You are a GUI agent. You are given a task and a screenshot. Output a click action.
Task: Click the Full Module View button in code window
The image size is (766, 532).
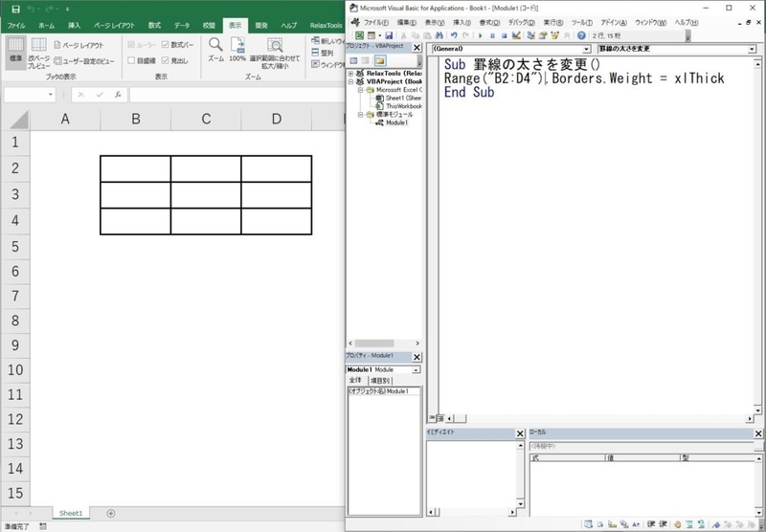[440, 418]
